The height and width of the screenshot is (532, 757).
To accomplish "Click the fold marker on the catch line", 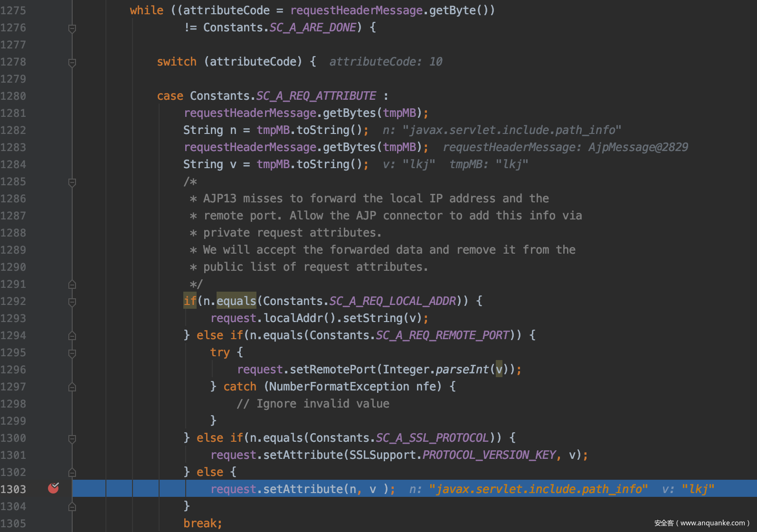I will [72, 387].
